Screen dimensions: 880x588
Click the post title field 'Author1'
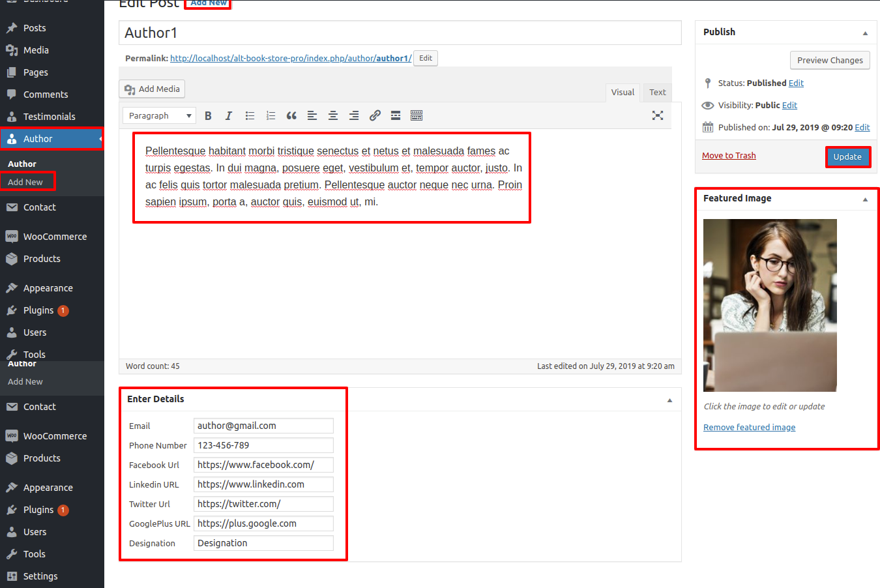(x=400, y=33)
